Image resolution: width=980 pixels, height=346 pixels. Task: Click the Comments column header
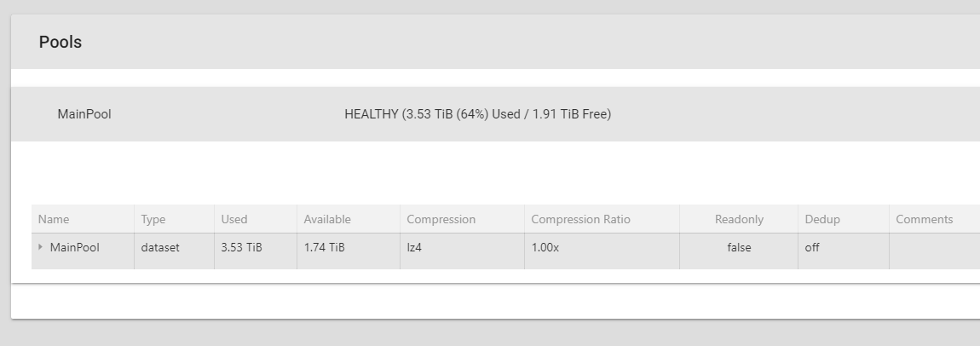pyautogui.click(x=924, y=219)
